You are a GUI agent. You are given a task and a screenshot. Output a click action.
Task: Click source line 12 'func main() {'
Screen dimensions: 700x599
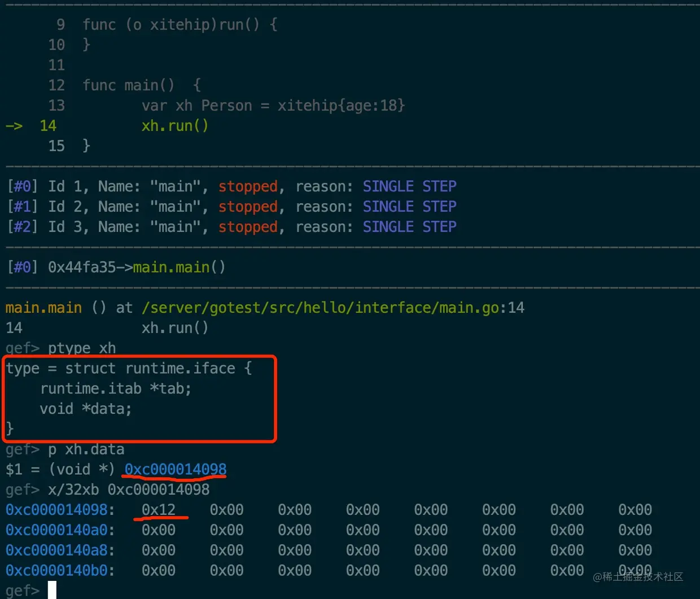click(x=142, y=85)
